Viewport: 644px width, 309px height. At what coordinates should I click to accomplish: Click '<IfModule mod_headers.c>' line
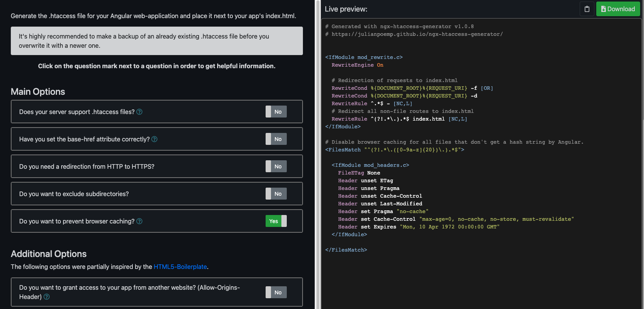point(370,165)
